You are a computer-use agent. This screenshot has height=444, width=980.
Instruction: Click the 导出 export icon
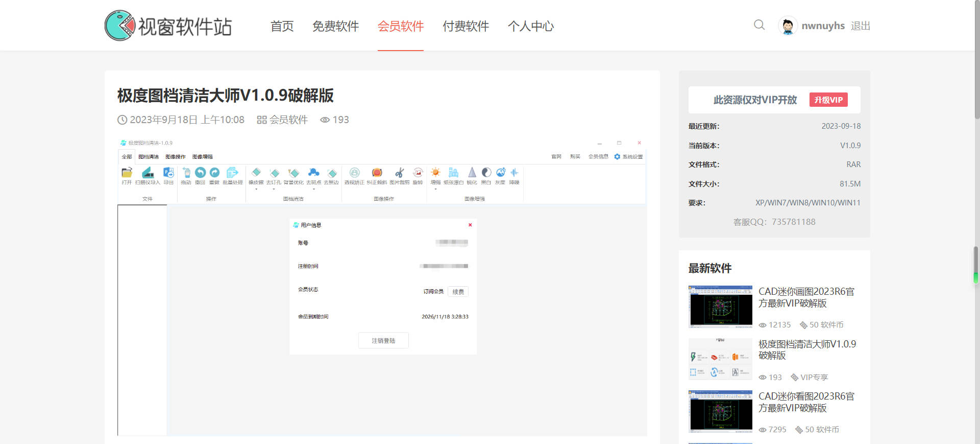click(168, 172)
